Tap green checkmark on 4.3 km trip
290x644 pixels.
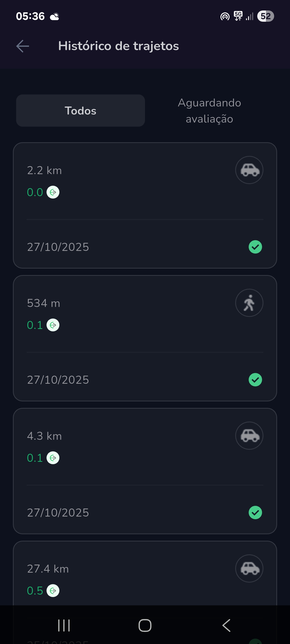point(255,513)
